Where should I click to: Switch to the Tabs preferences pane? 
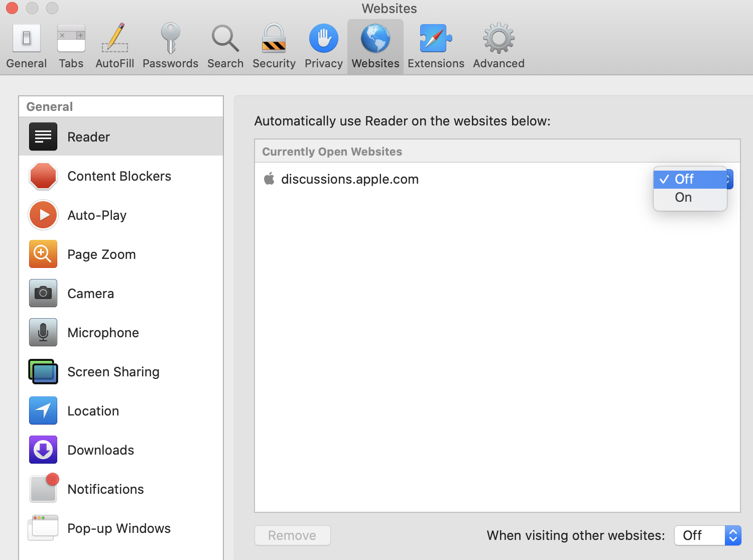[71, 46]
